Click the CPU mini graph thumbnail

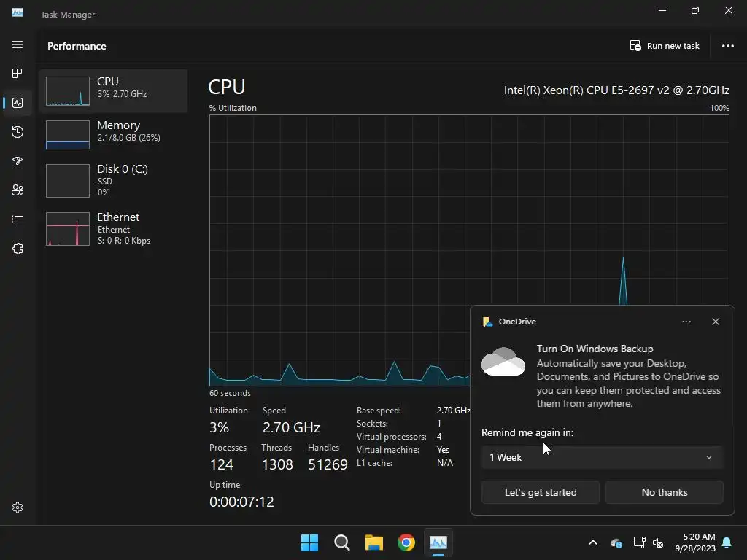68,91
